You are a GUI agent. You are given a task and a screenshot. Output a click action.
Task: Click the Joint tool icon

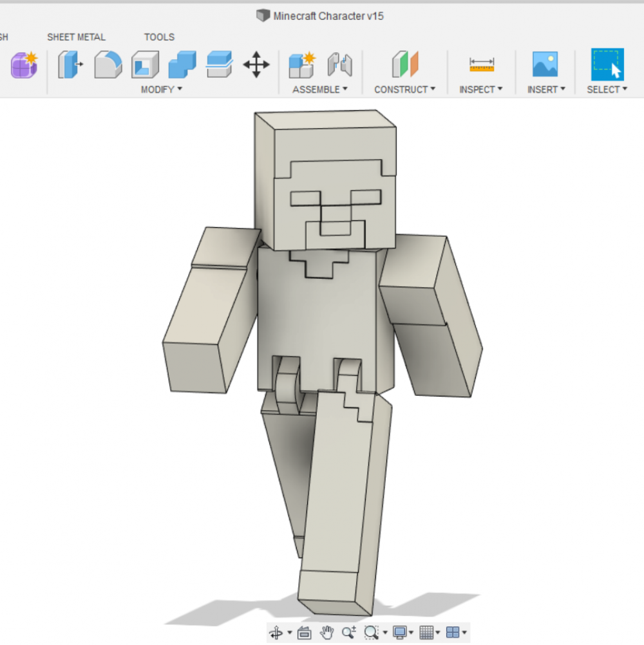340,64
